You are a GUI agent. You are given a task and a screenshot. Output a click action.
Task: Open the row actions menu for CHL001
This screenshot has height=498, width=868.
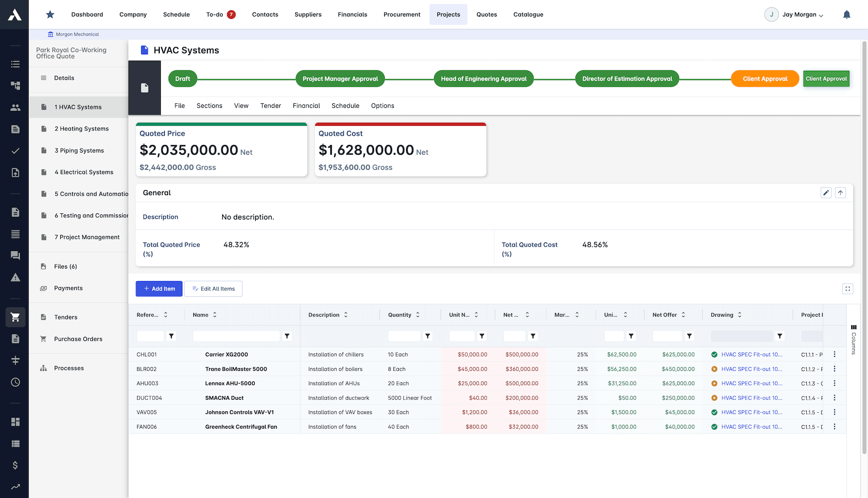coord(834,354)
